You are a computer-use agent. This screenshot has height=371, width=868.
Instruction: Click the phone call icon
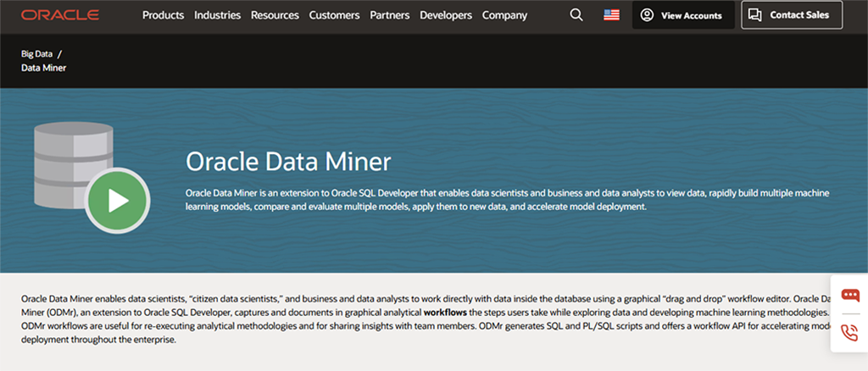point(849,332)
